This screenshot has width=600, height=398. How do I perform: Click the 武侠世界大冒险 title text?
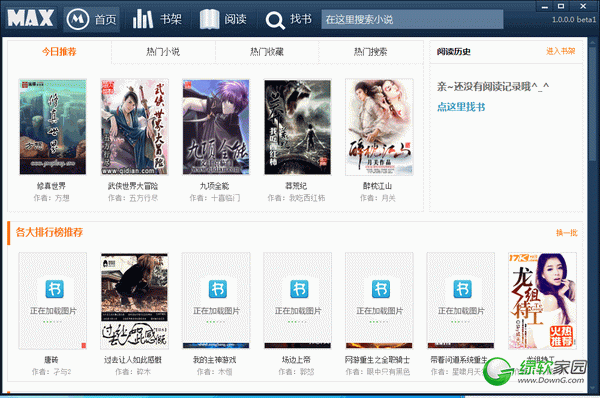(133, 186)
